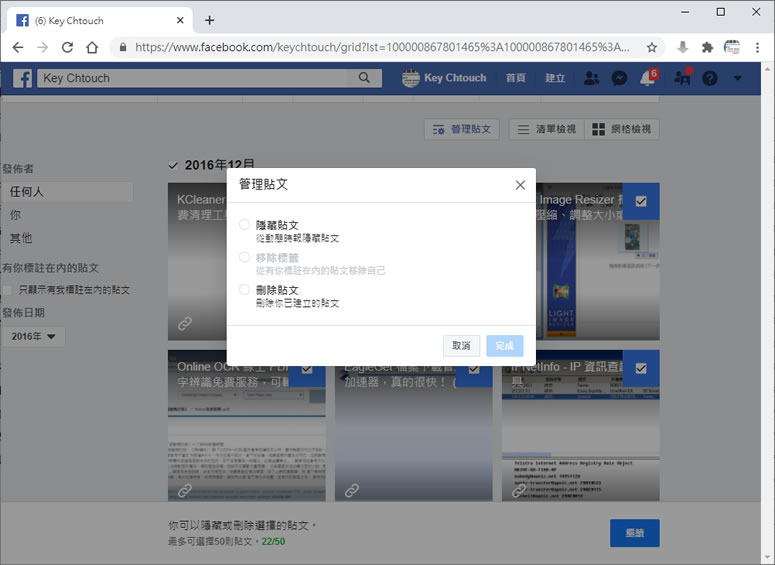This screenshot has width=775, height=565.
Task: Click the search magnifier button
Action: click(x=364, y=78)
